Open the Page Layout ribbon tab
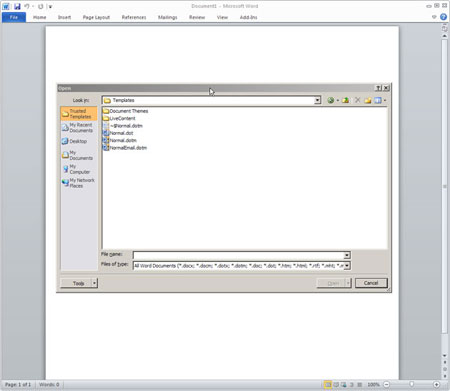 coord(96,17)
